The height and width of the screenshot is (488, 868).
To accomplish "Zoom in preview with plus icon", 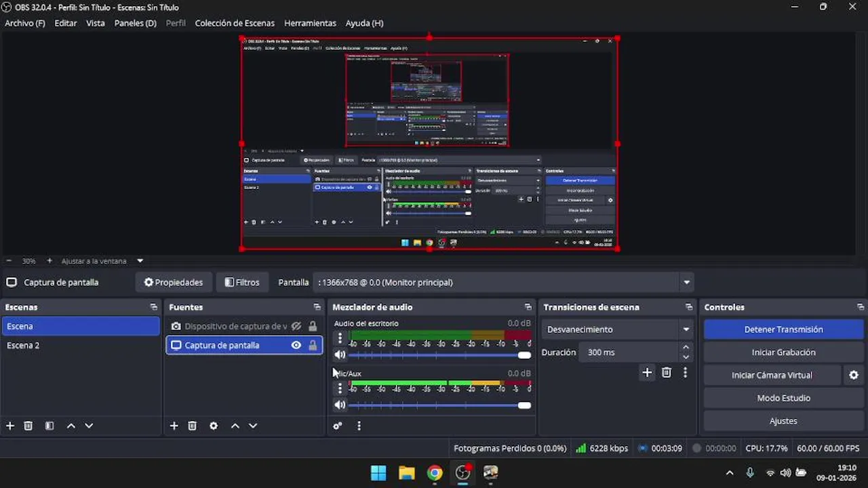I will tap(50, 261).
